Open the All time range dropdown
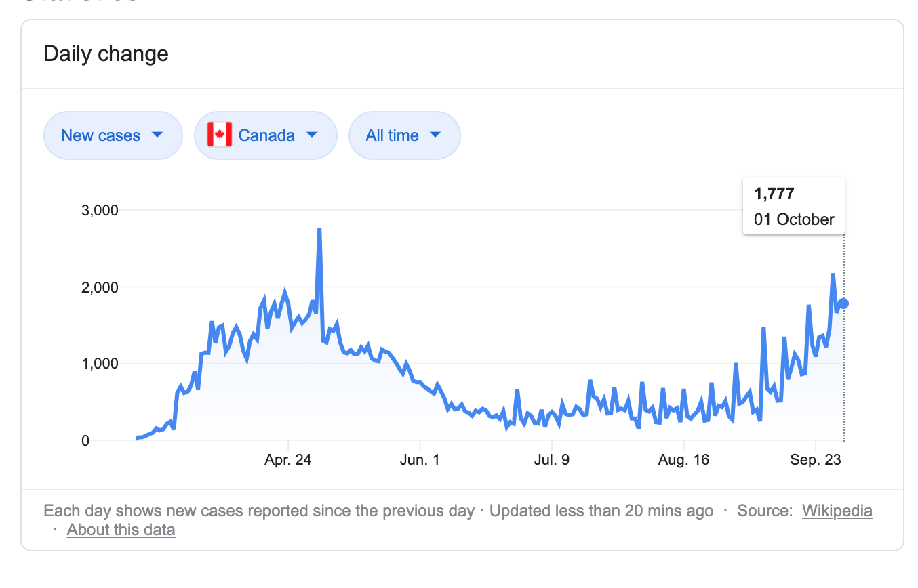The image size is (918, 588). coord(405,135)
